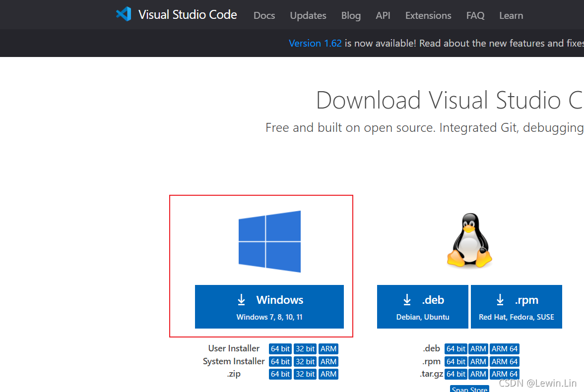
Task: Select Linux .tar.gz ARM
Action: (x=478, y=374)
